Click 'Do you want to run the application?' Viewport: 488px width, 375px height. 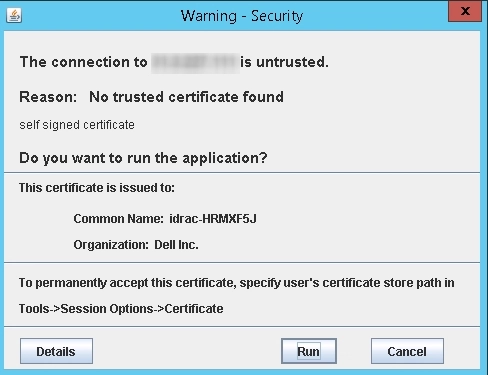143,158
